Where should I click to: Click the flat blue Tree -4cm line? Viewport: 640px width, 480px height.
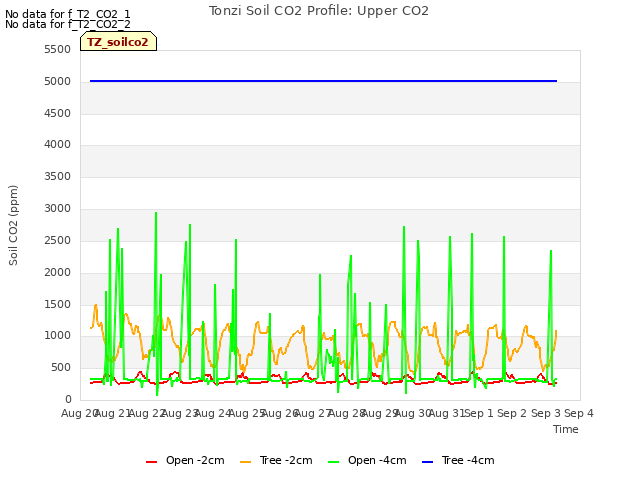323,81
